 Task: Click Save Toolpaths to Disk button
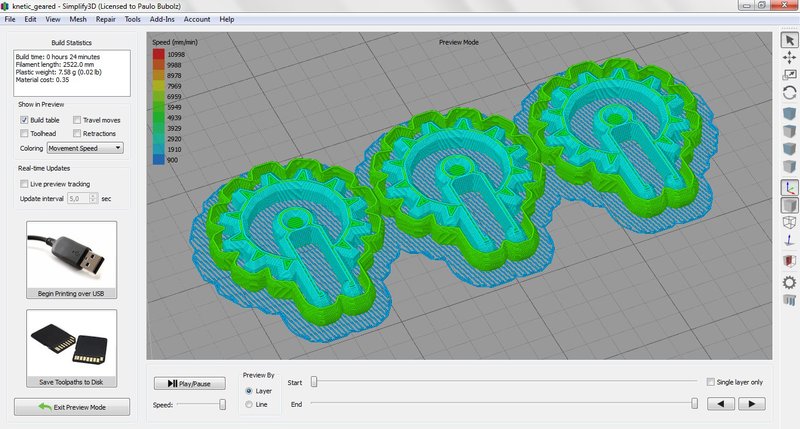coord(71,348)
